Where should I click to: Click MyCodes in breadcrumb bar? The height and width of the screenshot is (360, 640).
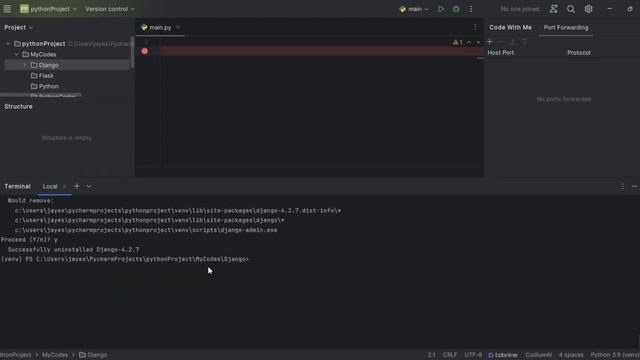click(x=55, y=355)
